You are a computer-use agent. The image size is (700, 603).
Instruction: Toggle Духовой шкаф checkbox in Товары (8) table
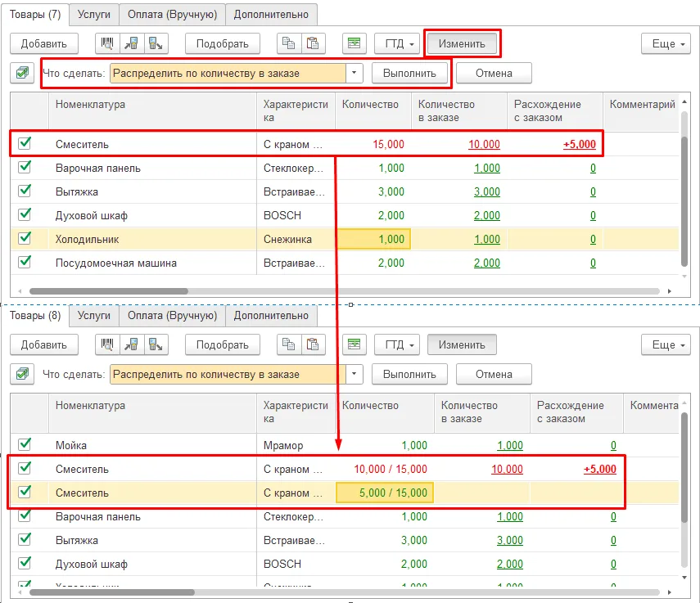point(25,563)
